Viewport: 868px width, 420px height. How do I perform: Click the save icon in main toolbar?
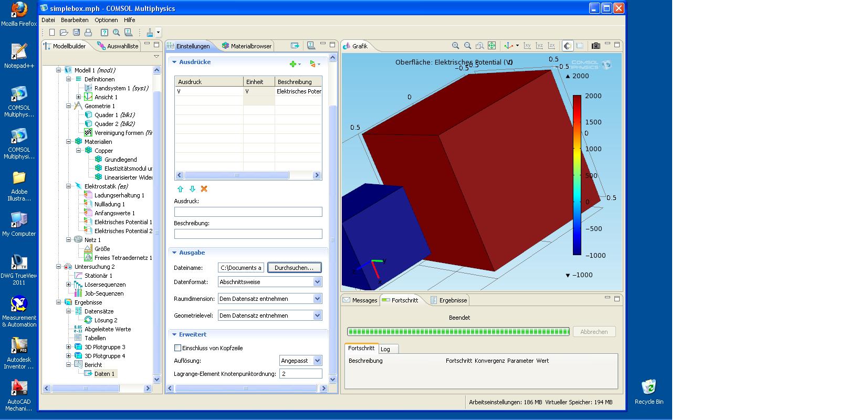[x=77, y=33]
